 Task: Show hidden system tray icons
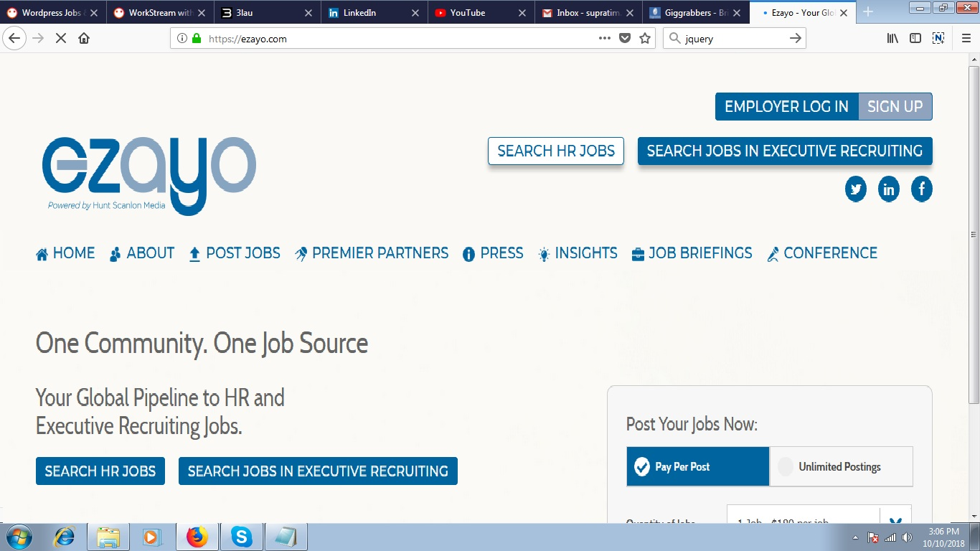855,537
